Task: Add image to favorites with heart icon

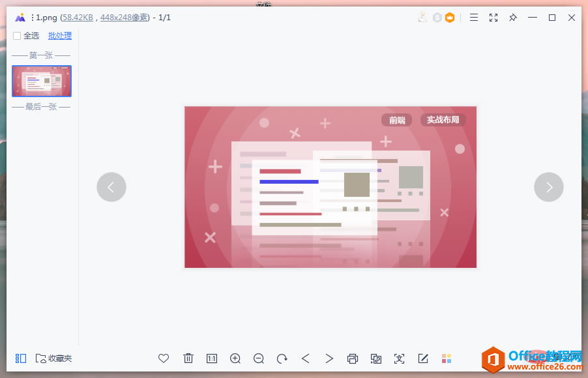Action: pos(164,358)
